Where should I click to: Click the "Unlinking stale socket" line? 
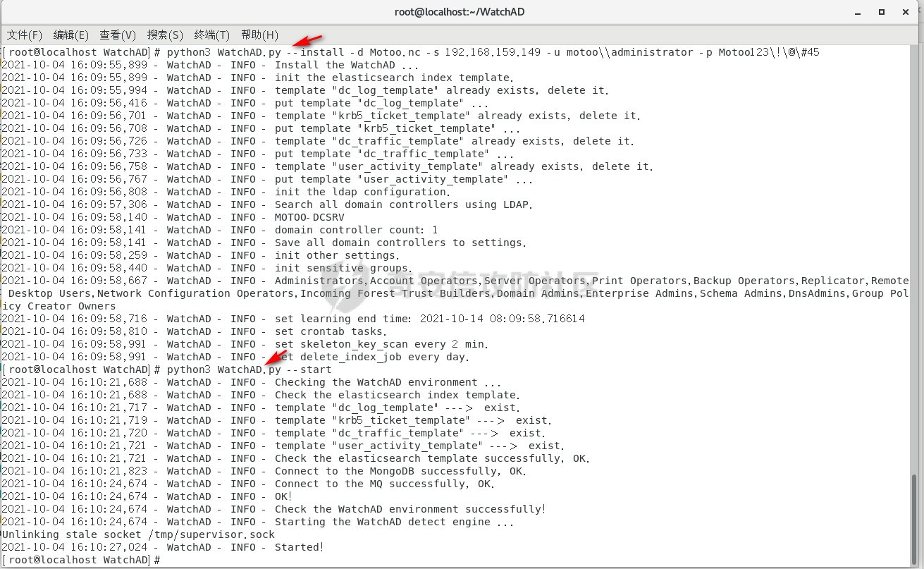tap(138, 534)
